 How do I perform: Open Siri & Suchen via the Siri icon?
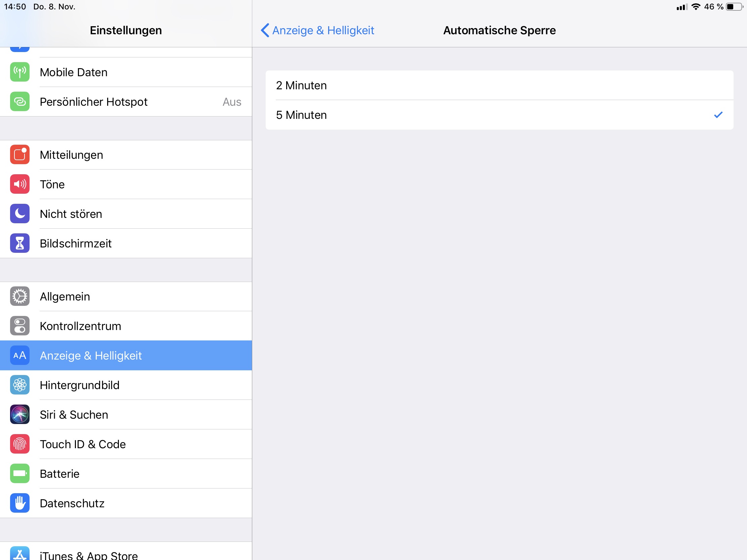19,415
